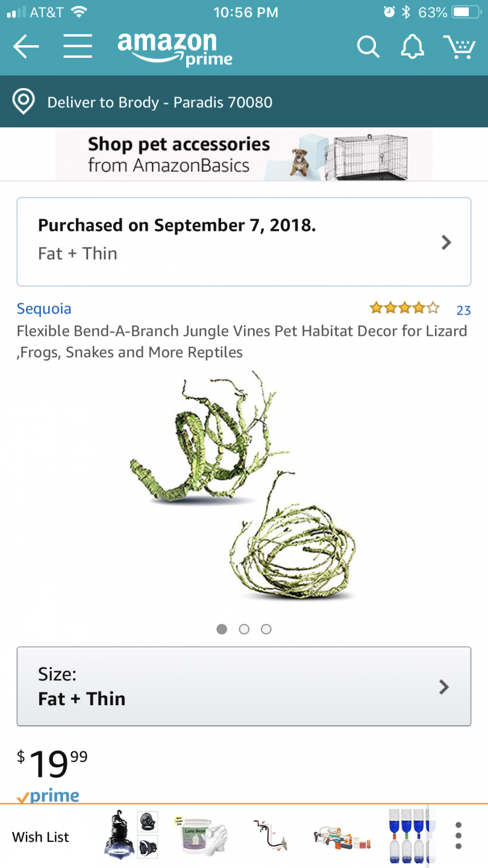
Task: Tap the back arrow
Action: point(26,46)
